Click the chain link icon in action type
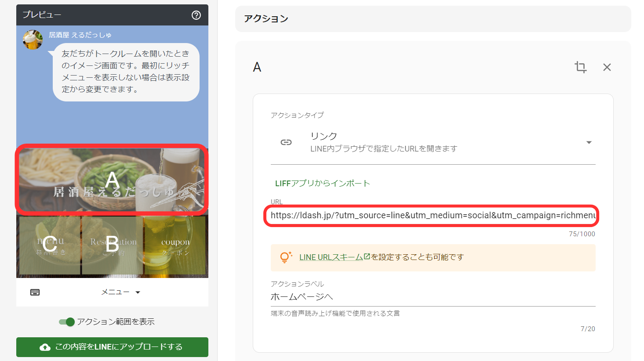 (286, 142)
